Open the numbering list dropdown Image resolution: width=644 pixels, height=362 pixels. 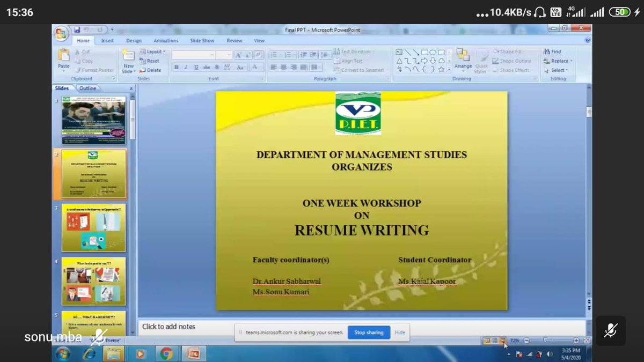click(x=290, y=55)
